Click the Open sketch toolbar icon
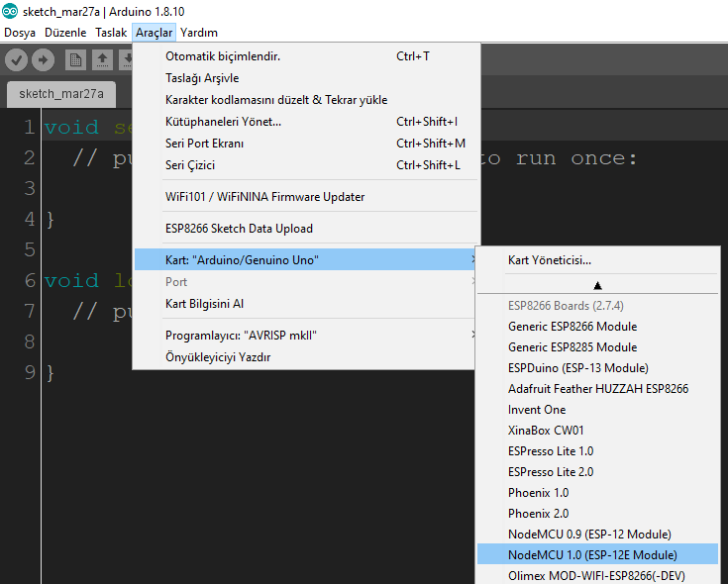The height and width of the screenshot is (584, 728). 102,60
